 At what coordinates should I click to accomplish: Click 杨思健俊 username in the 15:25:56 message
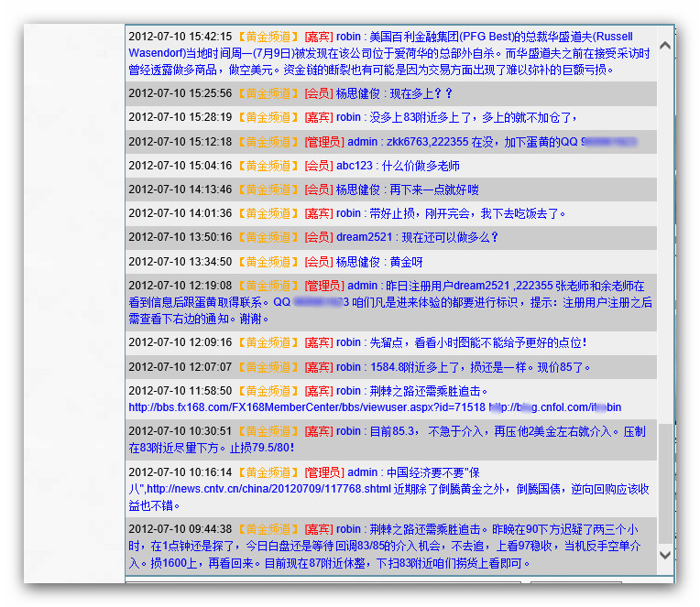coord(357,93)
